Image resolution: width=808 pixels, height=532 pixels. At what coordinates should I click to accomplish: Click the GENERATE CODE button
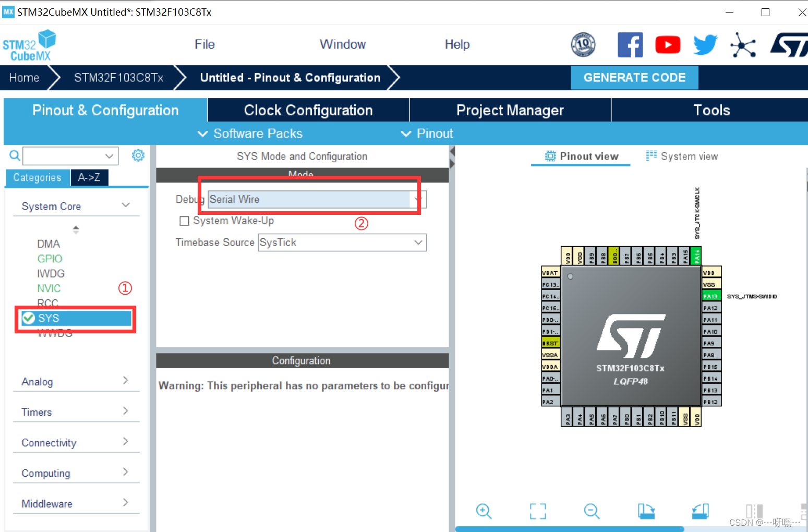[635, 78]
